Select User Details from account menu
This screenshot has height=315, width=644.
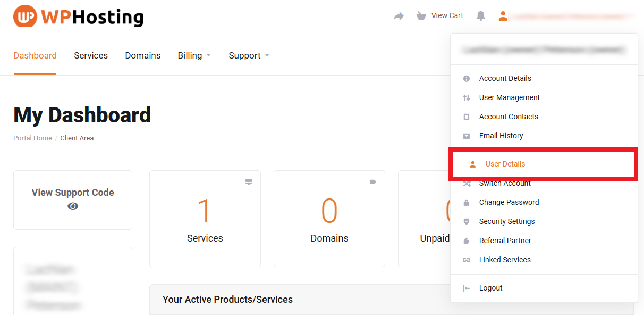point(505,164)
